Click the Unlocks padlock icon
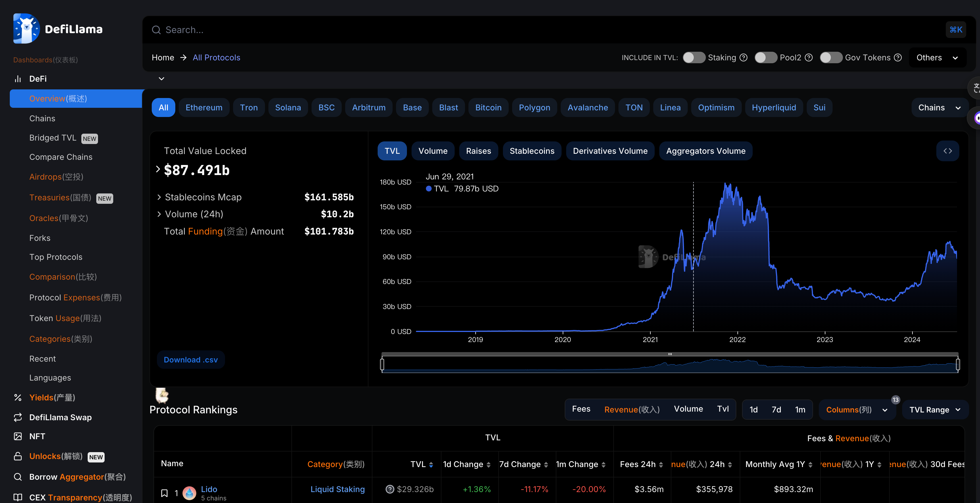Image resolution: width=980 pixels, height=503 pixels. click(x=18, y=456)
